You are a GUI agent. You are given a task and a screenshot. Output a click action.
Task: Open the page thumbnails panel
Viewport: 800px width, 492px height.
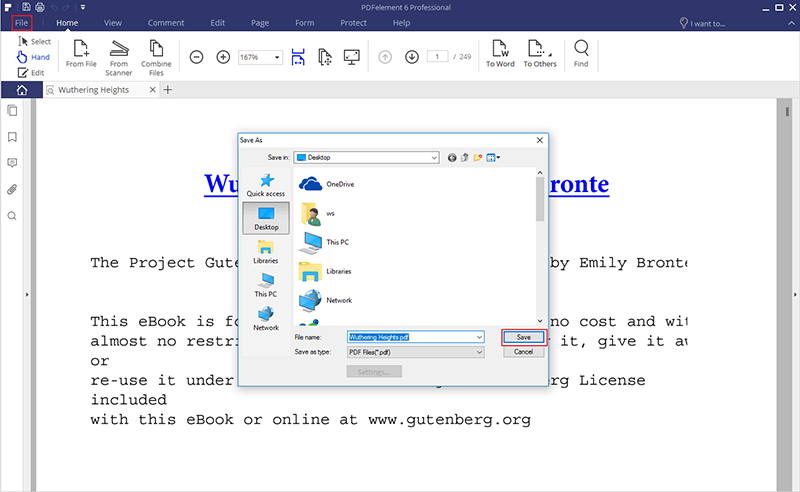pyautogui.click(x=12, y=110)
